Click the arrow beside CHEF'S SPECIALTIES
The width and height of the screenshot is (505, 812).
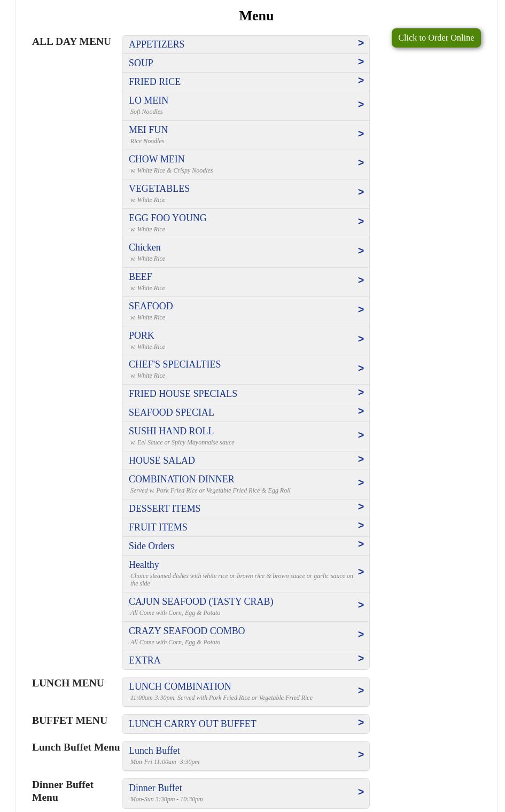[x=361, y=369]
